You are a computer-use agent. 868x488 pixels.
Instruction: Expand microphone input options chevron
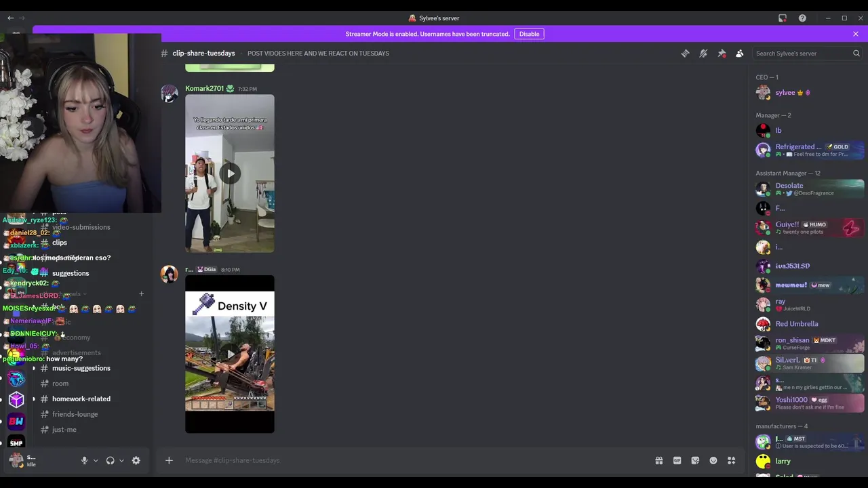(x=96, y=460)
